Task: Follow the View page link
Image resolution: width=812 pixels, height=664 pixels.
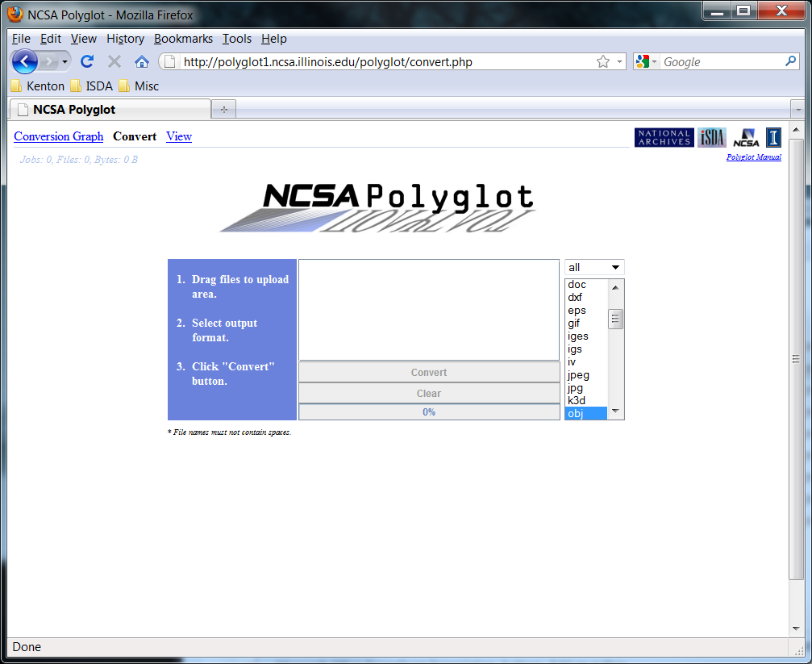Action: tap(179, 136)
